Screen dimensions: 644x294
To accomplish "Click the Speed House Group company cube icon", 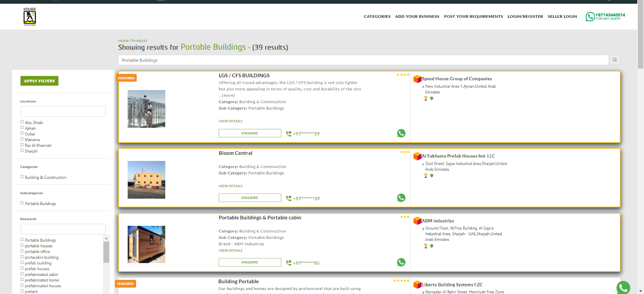I will click(417, 79).
